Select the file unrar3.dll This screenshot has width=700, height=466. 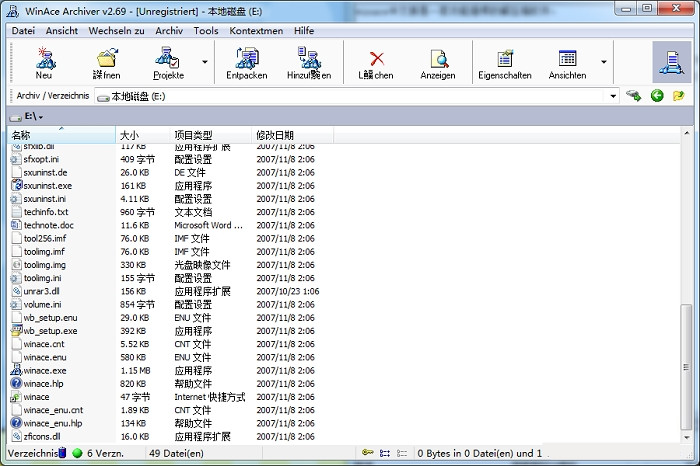tap(42, 291)
